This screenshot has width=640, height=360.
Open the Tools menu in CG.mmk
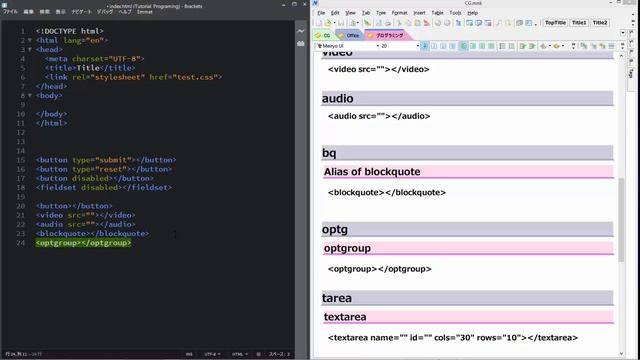click(x=455, y=13)
